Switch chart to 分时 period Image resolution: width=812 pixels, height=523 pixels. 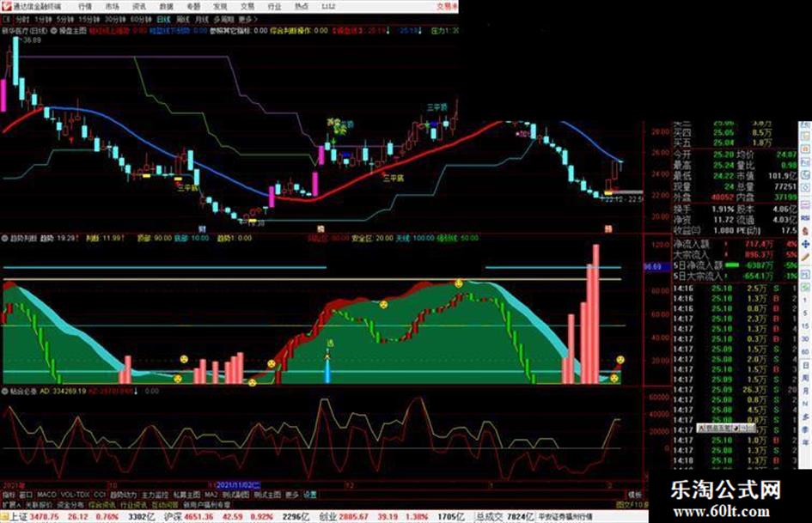point(22,19)
